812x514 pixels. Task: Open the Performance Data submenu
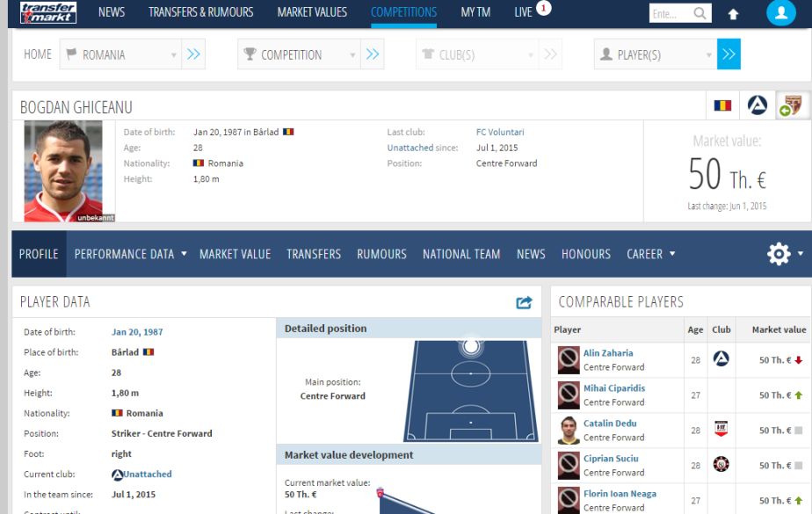pos(130,254)
